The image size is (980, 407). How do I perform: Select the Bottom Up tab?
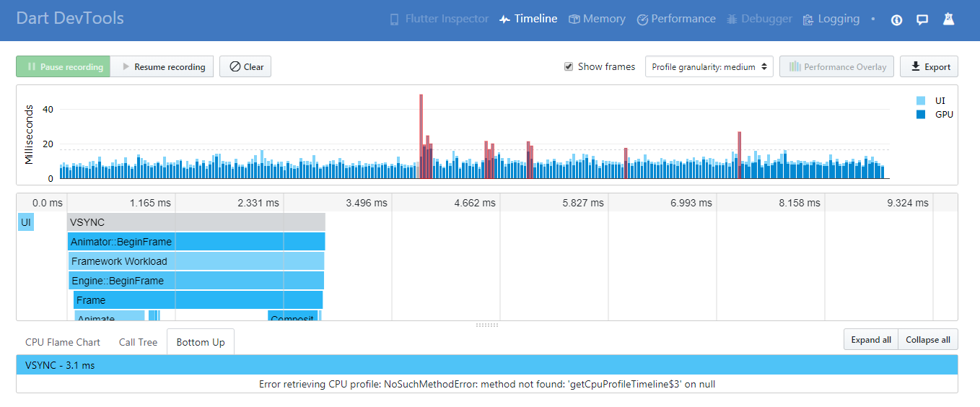point(201,342)
